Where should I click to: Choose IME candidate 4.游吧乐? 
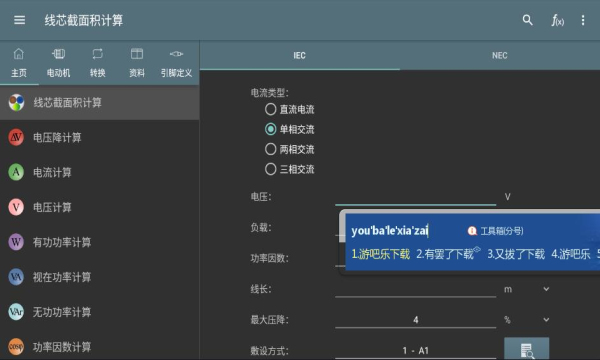[571, 254]
